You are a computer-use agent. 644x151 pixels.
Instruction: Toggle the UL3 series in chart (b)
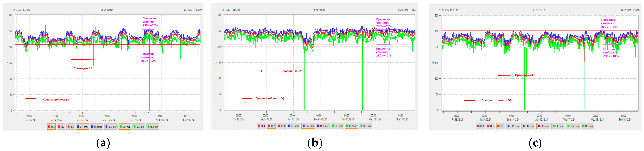point(281,126)
